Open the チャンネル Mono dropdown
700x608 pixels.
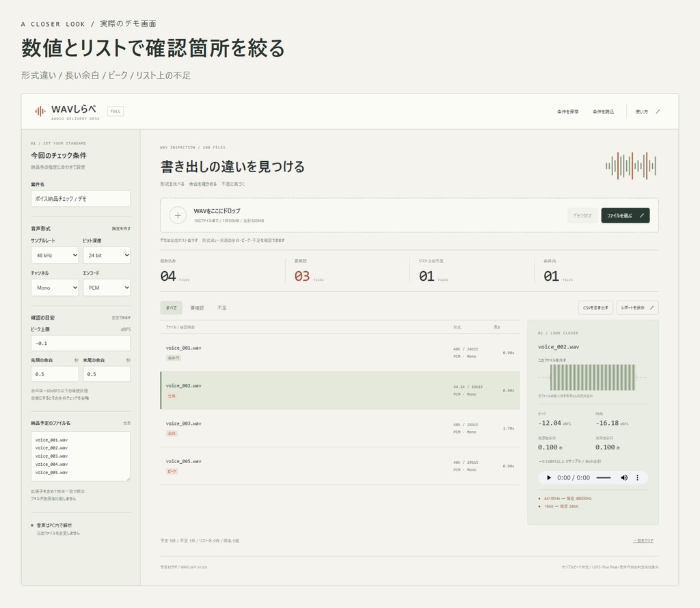pyautogui.click(x=55, y=288)
